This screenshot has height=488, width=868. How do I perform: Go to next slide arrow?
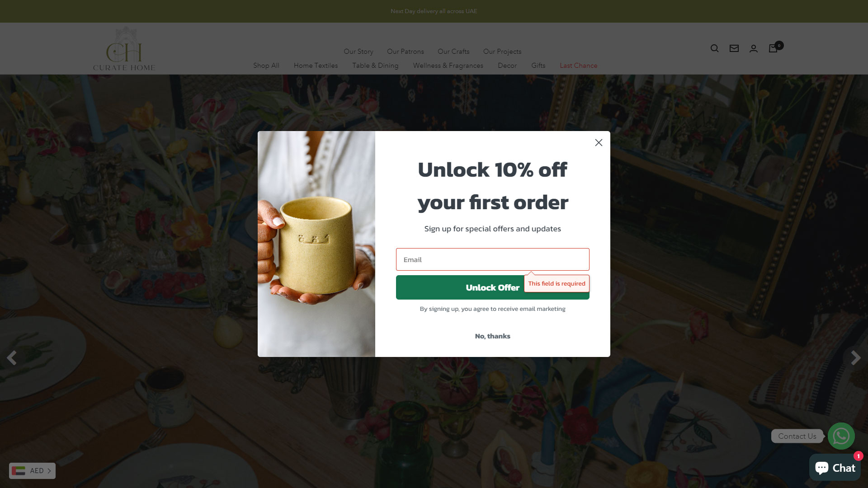point(855,357)
